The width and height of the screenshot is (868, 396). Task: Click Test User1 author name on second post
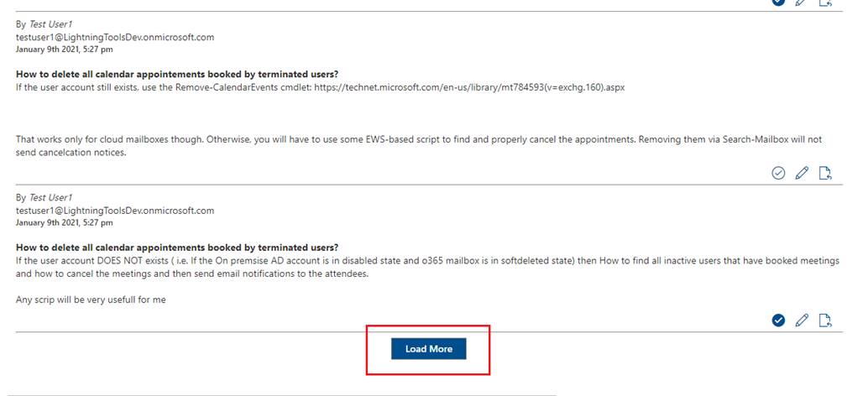coord(50,198)
